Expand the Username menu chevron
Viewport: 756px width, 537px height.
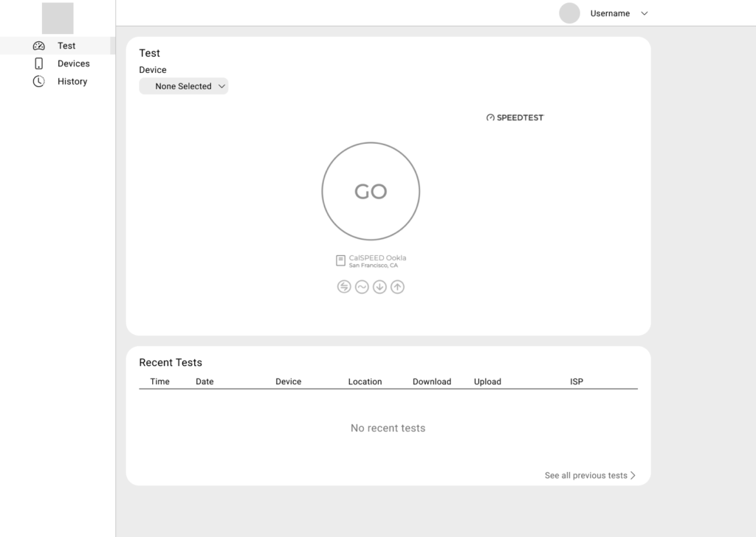tap(644, 13)
